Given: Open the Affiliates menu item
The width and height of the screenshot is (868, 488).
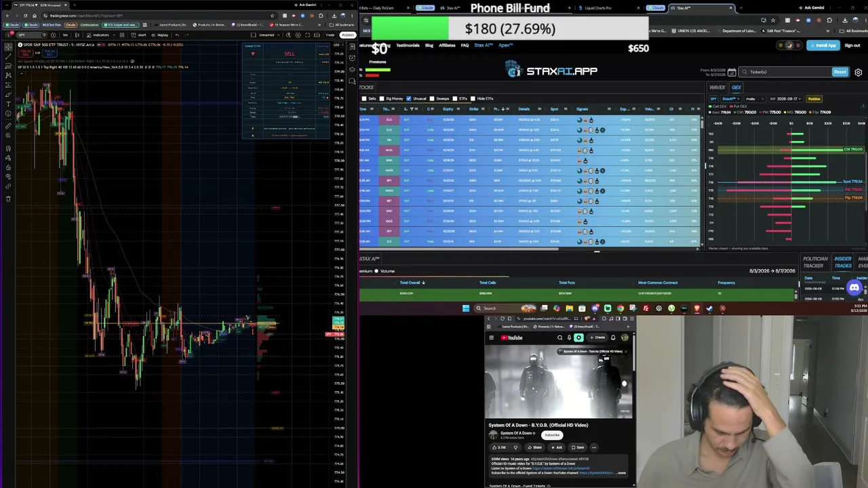Looking at the screenshot, I should (447, 45).
